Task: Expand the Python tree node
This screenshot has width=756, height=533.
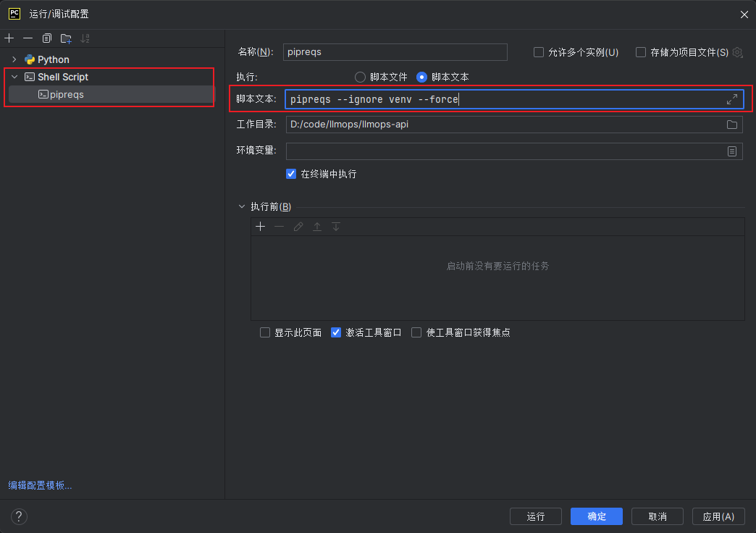Action: click(x=14, y=59)
